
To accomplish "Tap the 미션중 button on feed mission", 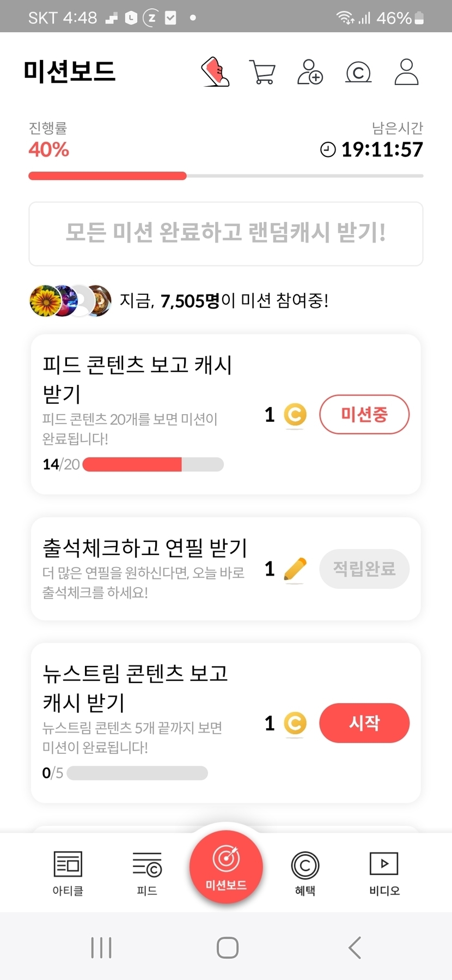I will coord(364,415).
